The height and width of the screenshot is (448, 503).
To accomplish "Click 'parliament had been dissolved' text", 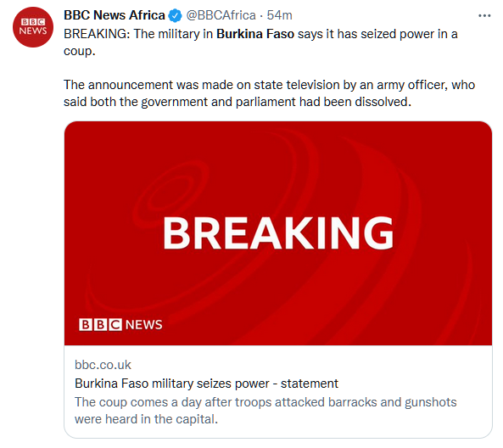I will (323, 102).
